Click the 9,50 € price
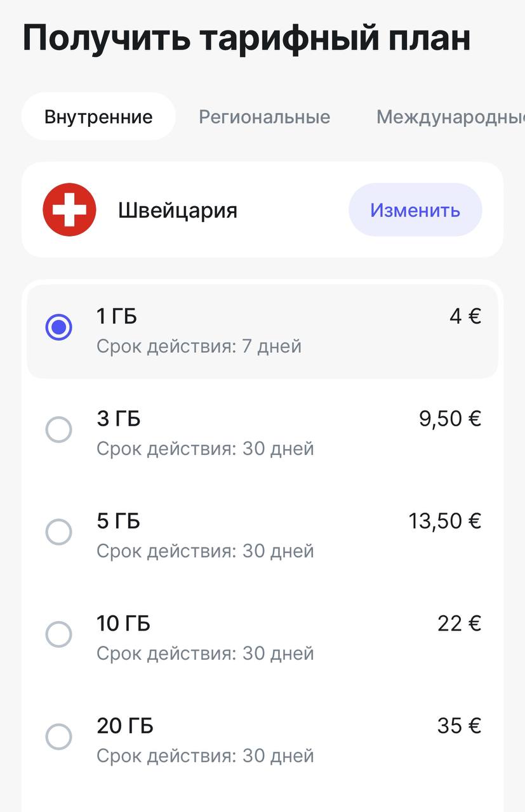The image size is (525, 812). tap(450, 418)
